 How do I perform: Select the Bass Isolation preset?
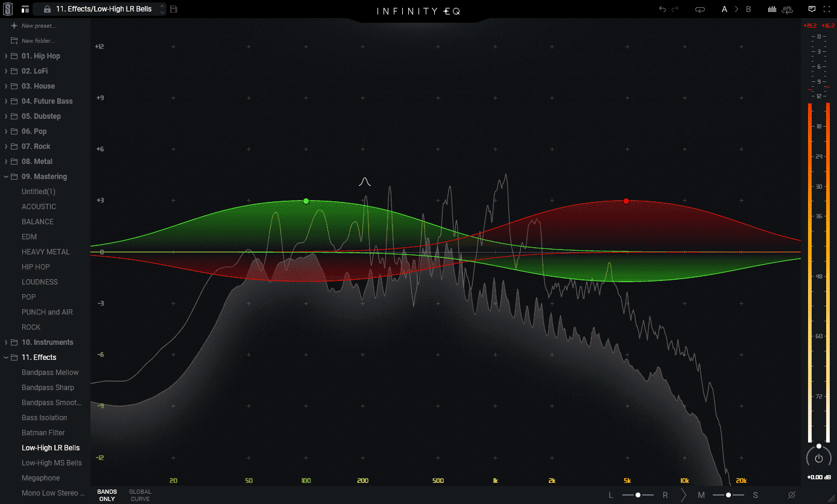(45, 418)
